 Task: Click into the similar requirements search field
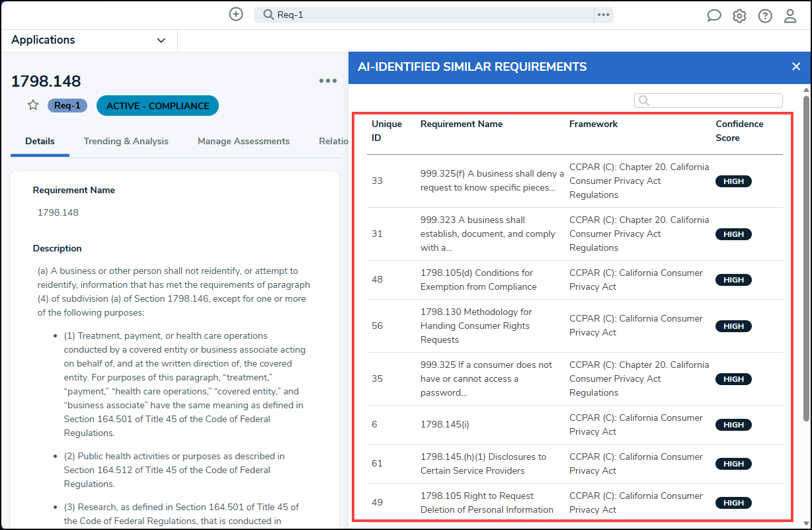tap(708, 101)
